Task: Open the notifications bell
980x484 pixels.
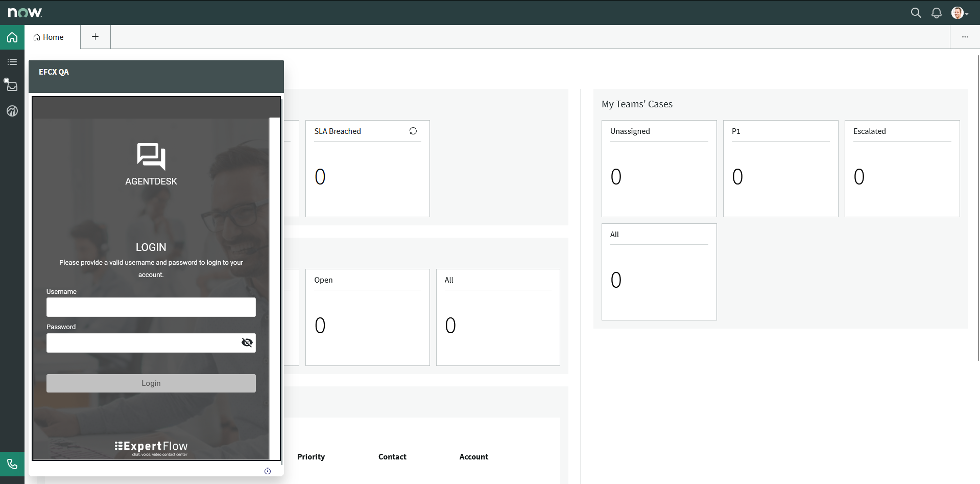Action: click(936, 12)
